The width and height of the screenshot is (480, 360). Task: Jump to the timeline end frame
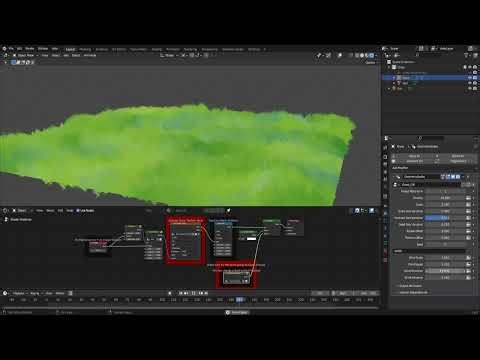point(206,293)
